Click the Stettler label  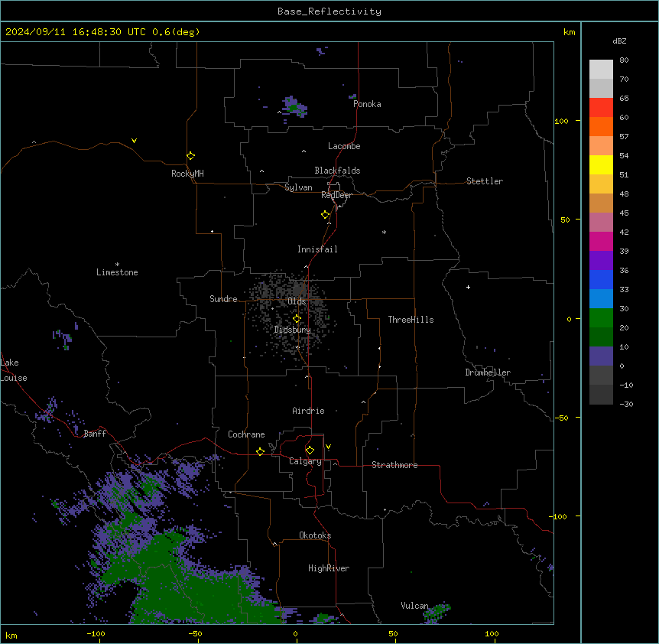(485, 181)
